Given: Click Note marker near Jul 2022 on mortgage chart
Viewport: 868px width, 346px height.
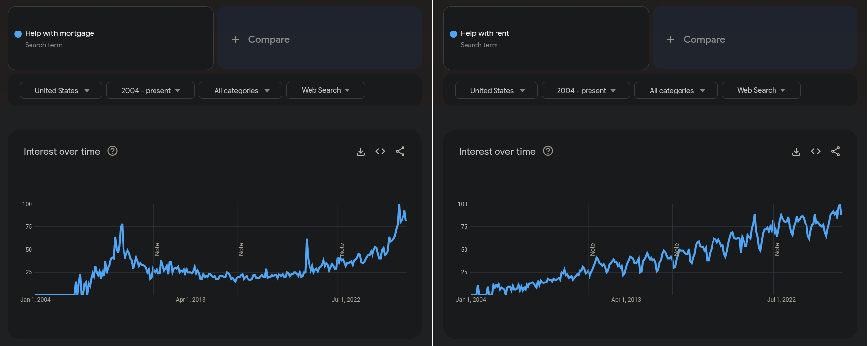Looking at the screenshot, I should coord(342,250).
